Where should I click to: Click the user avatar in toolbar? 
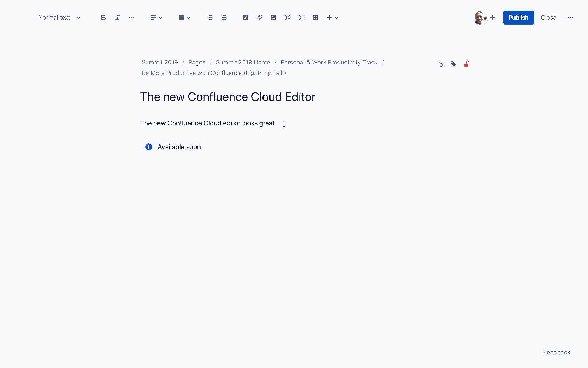(x=480, y=18)
